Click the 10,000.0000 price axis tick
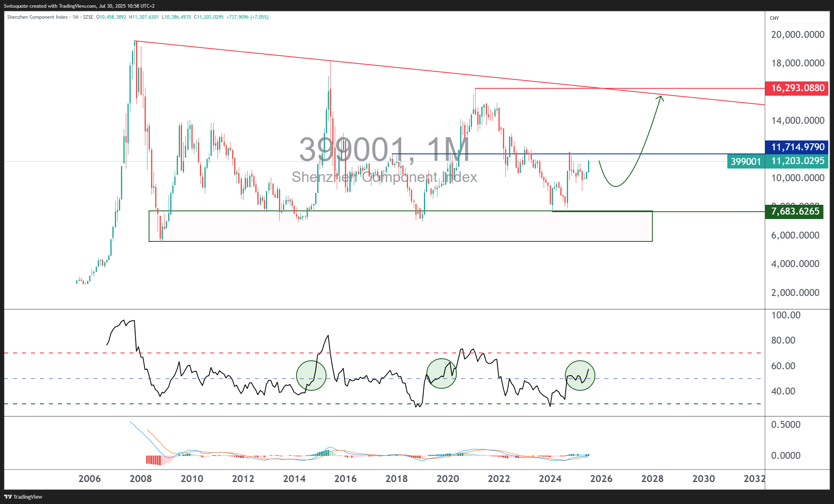The image size is (834, 504). [x=798, y=178]
